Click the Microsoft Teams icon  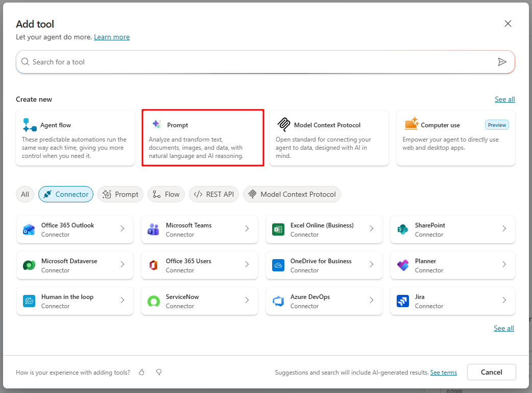153,229
